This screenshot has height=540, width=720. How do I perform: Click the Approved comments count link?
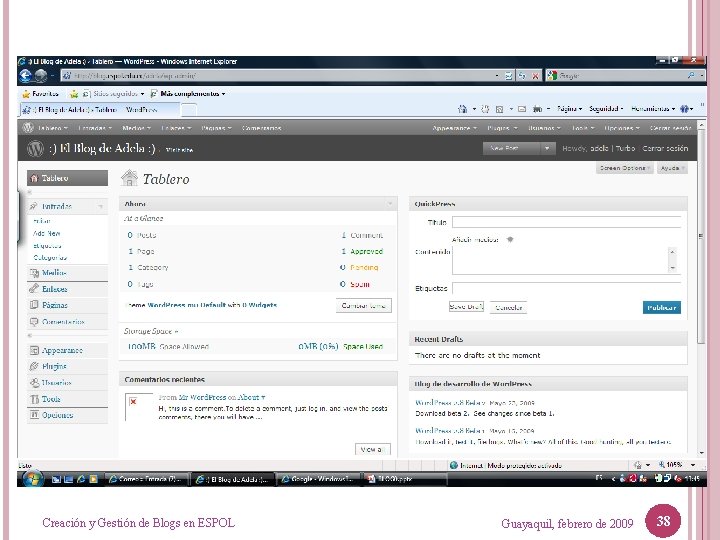[x=366, y=251]
